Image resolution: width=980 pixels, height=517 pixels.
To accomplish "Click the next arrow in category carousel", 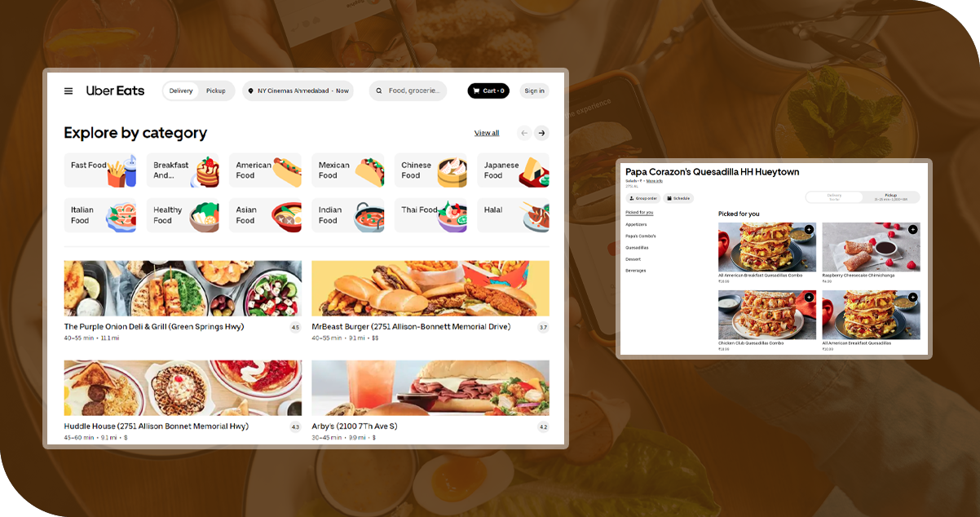I will 541,133.
